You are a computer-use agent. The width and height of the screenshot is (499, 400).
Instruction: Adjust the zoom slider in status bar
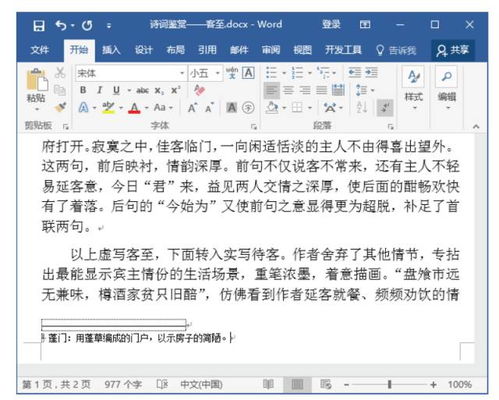pos(389,385)
